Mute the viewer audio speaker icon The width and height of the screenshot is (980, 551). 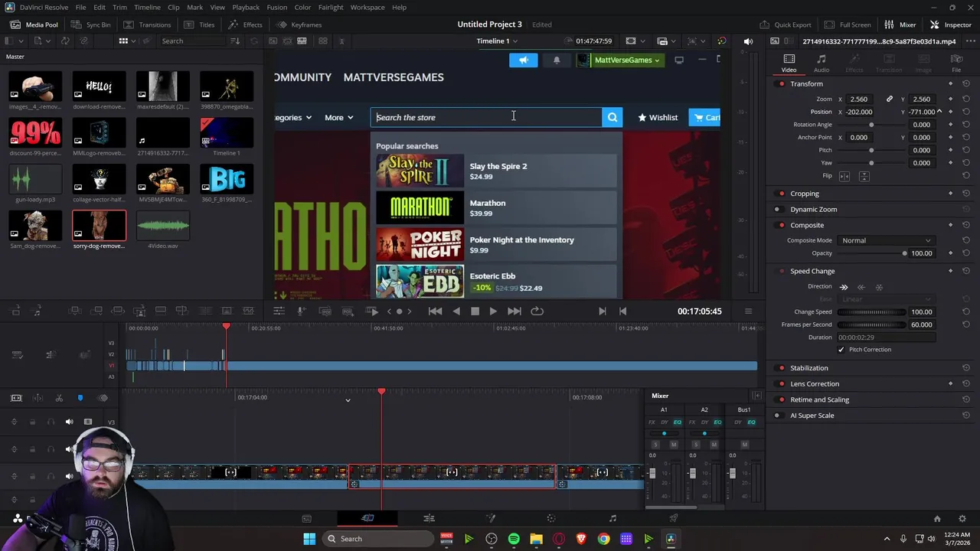click(748, 41)
